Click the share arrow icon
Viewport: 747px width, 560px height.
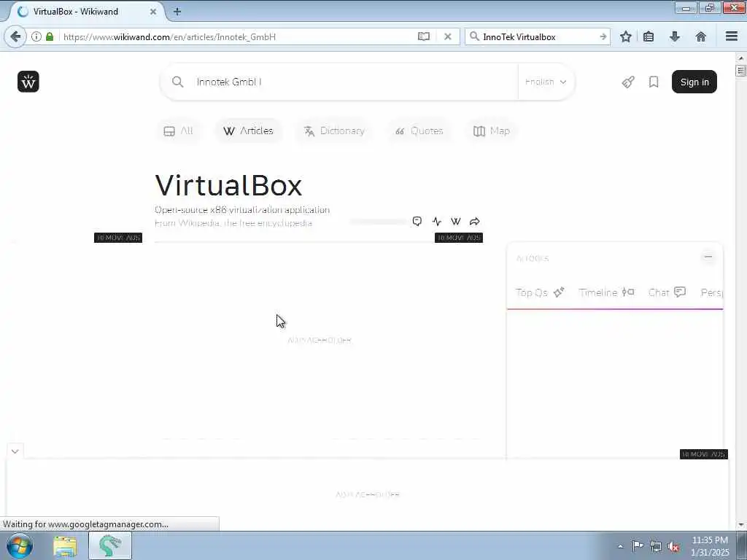coord(474,222)
